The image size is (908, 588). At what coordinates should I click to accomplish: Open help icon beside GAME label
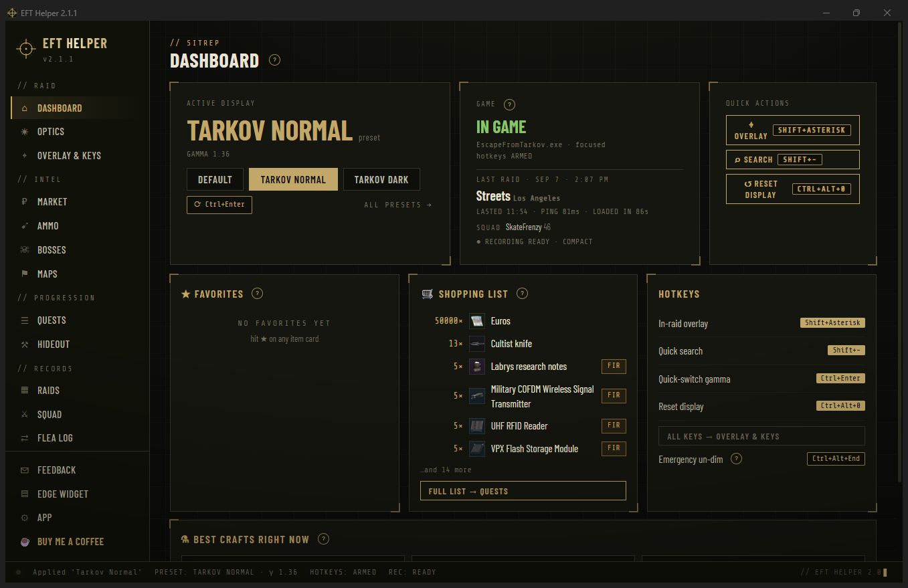pos(509,104)
